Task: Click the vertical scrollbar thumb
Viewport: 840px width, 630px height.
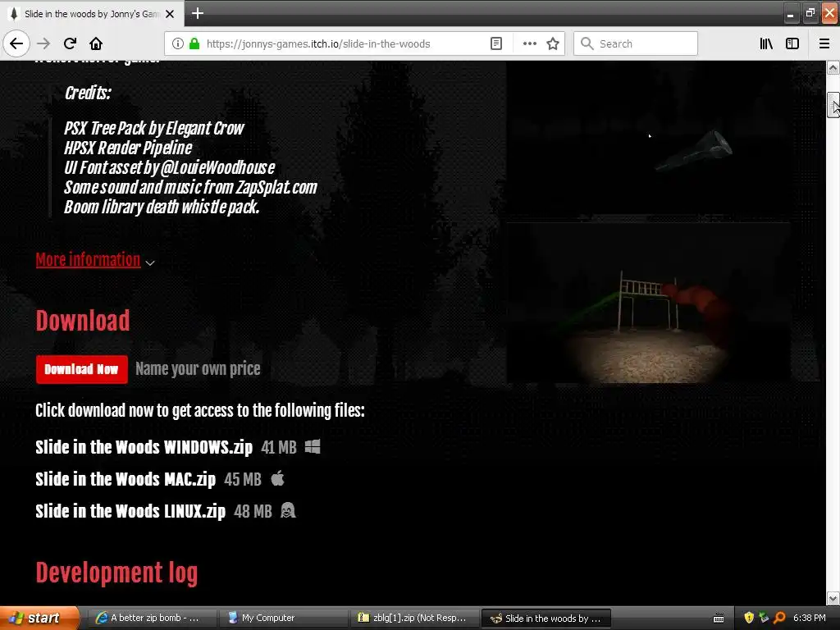Action: pos(833,104)
